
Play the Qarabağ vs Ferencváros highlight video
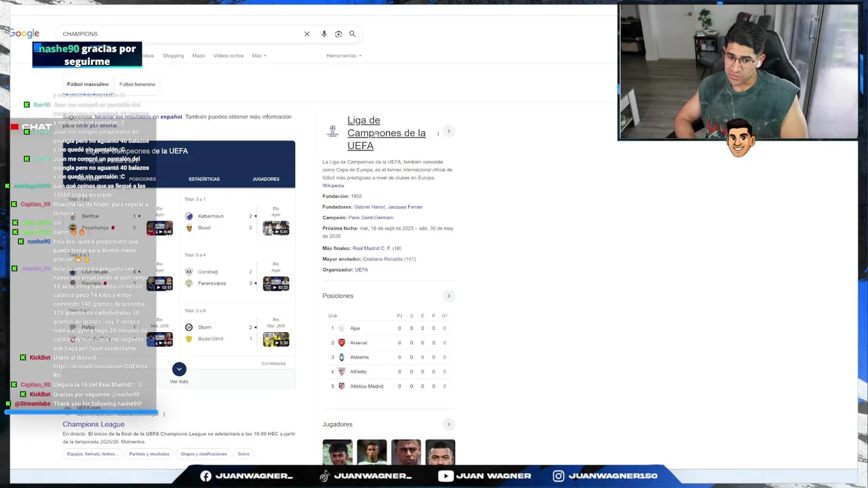coord(276,284)
